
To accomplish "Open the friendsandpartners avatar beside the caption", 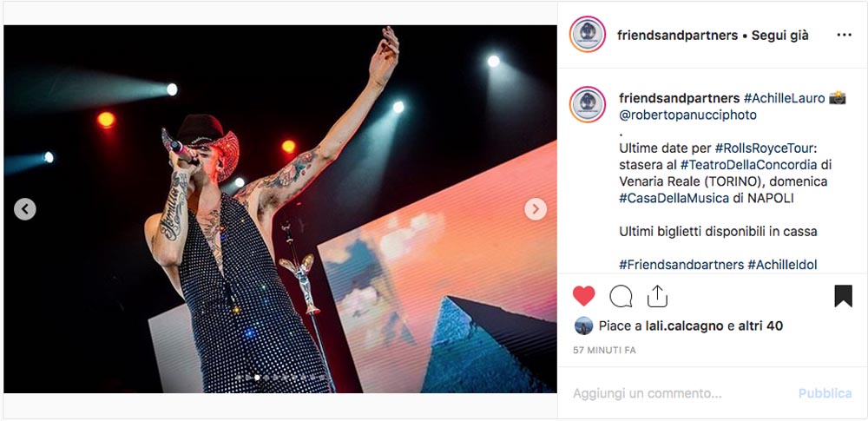I will 588,105.
